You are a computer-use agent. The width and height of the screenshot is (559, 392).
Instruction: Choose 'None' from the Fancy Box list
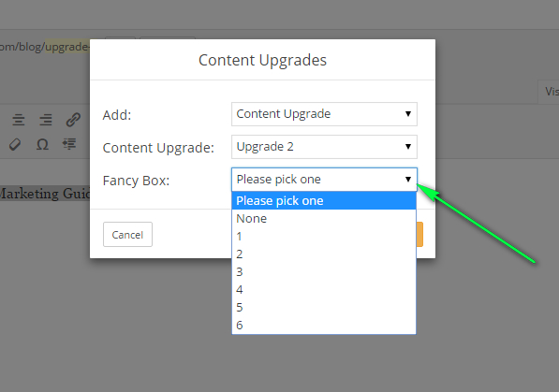324,218
